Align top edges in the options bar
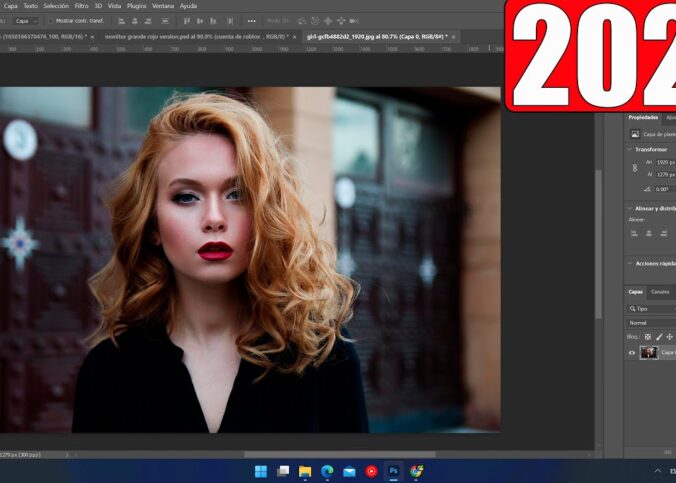Image resolution: width=676 pixels, height=483 pixels. click(187, 21)
